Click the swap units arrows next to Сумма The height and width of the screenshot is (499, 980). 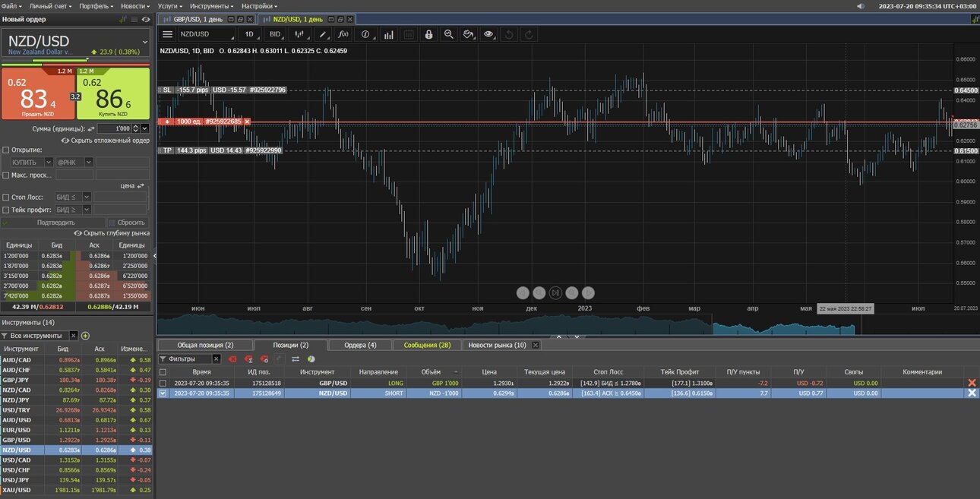point(91,128)
